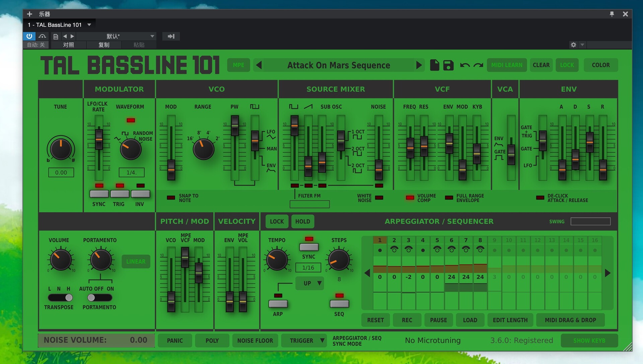Toggle tie icon on sequencer step 2
This screenshot has width=643, height=364.
394,250
